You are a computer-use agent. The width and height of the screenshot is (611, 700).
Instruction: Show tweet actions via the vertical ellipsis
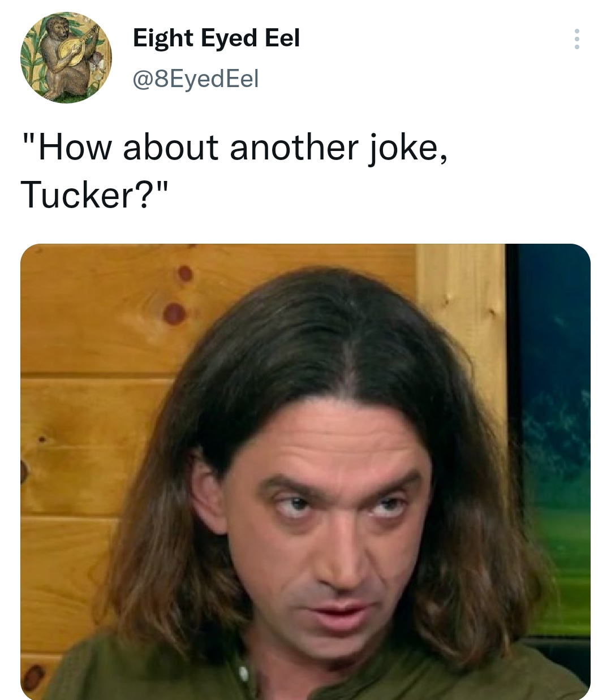coord(576,39)
